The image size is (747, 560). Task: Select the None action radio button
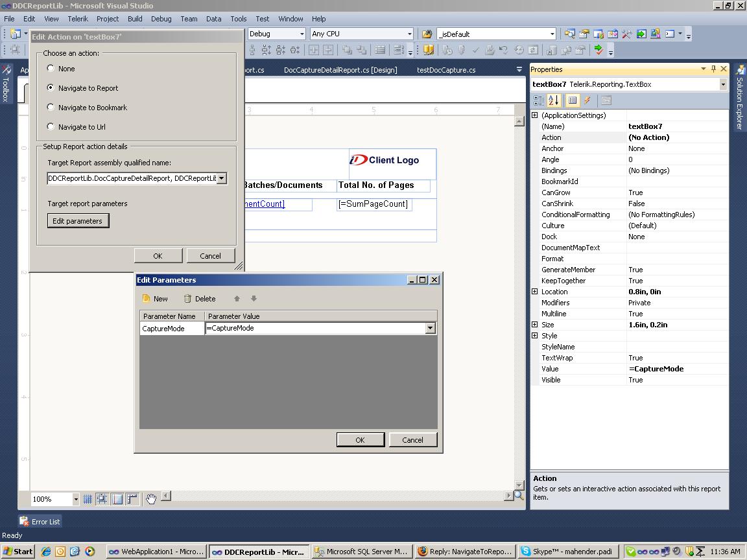tap(51, 68)
